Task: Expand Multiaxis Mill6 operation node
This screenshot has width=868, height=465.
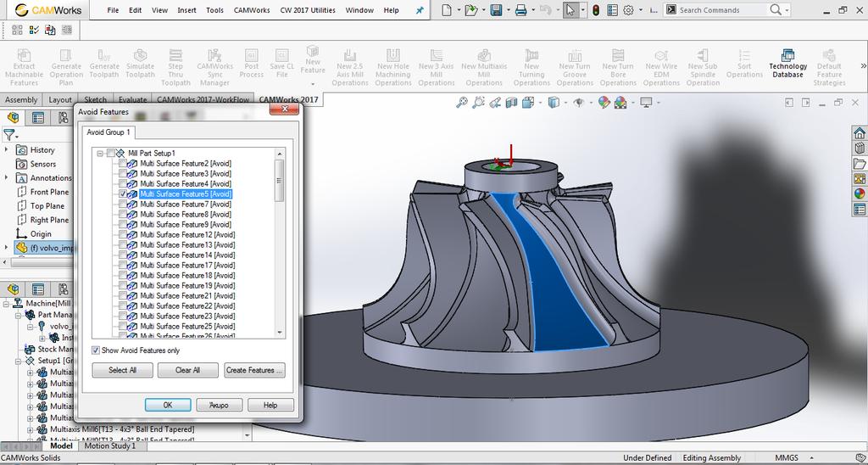Action: tap(31, 429)
